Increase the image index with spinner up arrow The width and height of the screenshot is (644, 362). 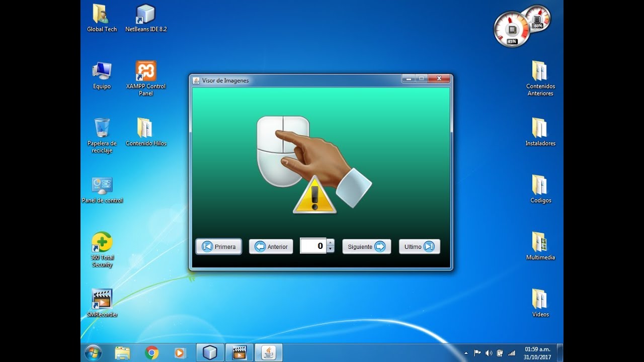click(330, 242)
